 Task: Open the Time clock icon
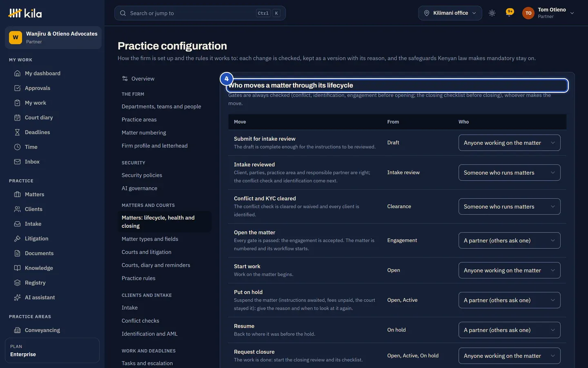(17, 147)
